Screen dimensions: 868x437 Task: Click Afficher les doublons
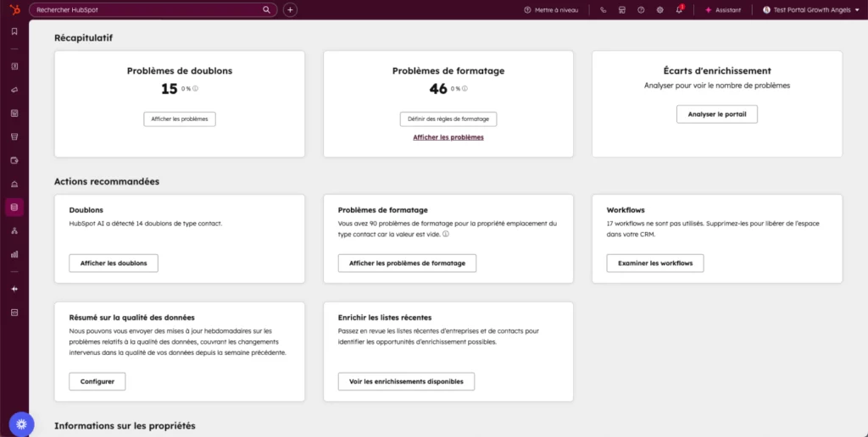pos(114,263)
